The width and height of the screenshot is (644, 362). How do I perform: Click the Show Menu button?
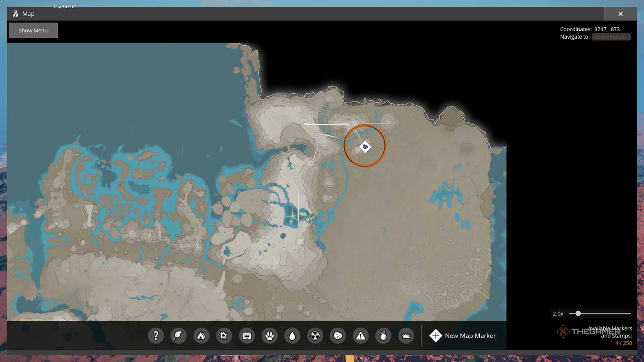[33, 30]
